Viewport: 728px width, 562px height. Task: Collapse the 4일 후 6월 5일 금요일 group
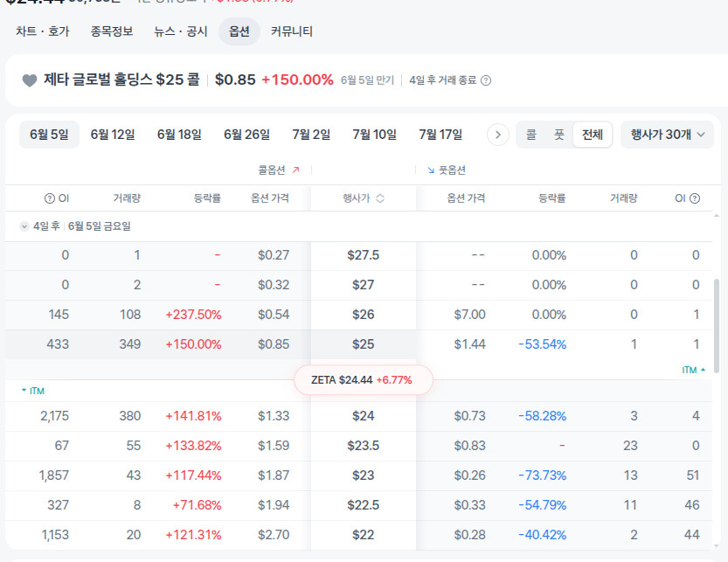tap(24, 226)
